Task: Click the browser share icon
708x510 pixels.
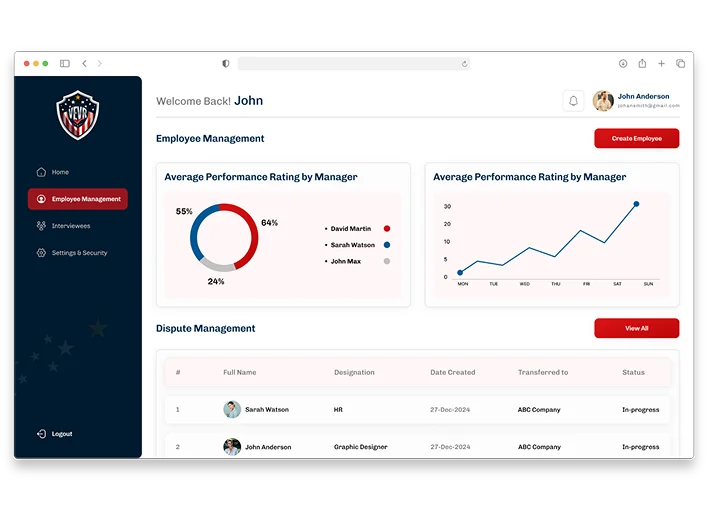Action: (x=642, y=63)
